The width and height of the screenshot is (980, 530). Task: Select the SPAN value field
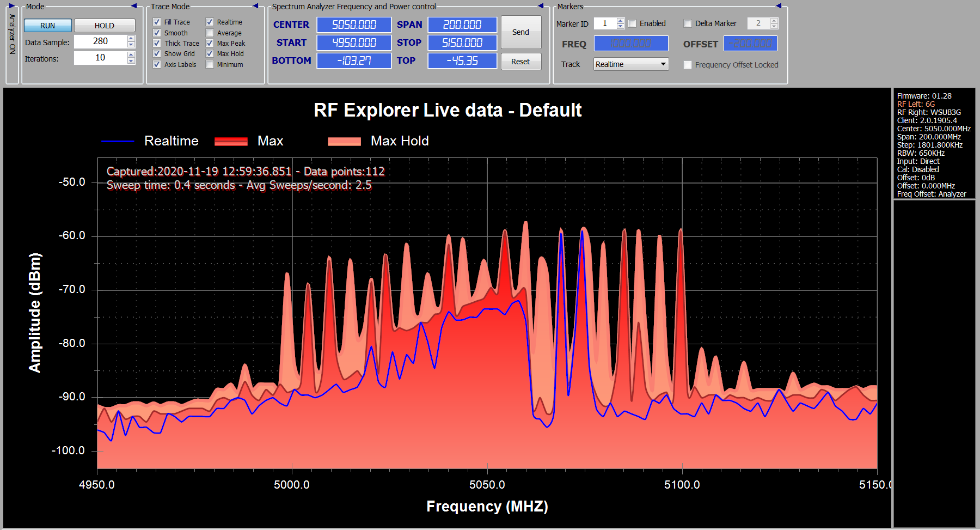coord(462,25)
